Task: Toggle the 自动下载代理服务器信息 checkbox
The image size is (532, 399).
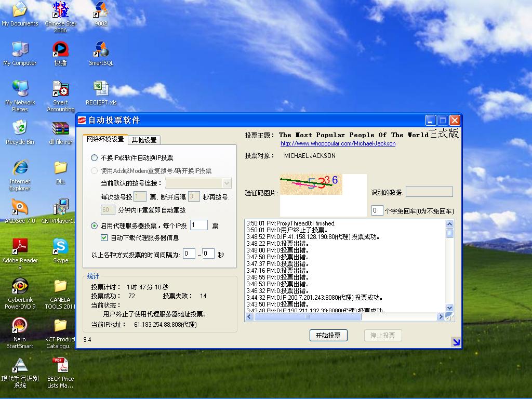Action: click(104, 238)
